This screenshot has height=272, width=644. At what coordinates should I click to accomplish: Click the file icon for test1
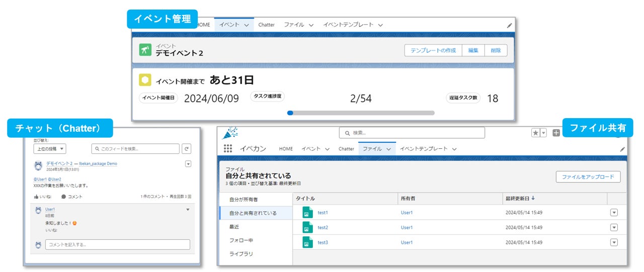click(x=307, y=213)
